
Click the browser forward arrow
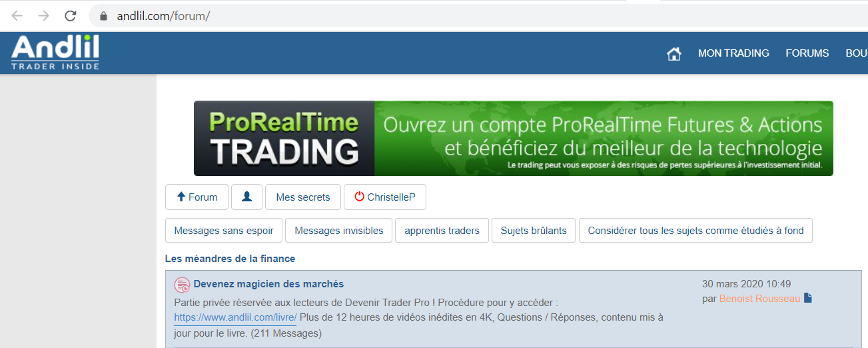[x=43, y=15]
